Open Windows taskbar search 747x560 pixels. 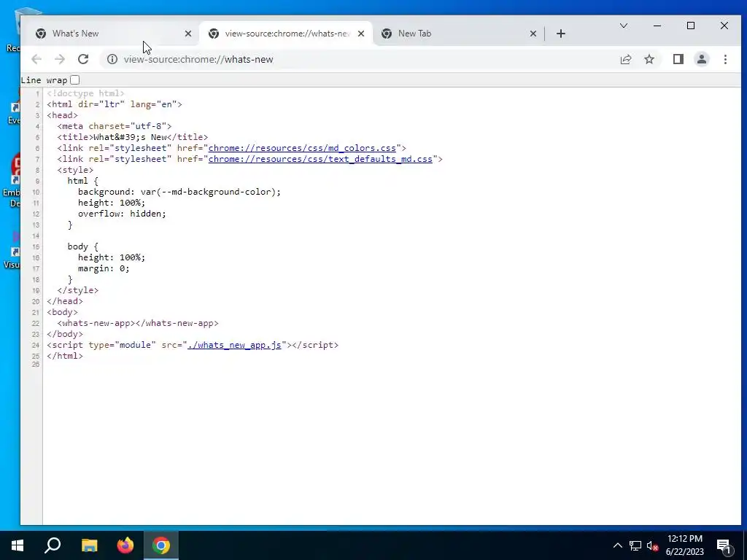coord(53,545)
